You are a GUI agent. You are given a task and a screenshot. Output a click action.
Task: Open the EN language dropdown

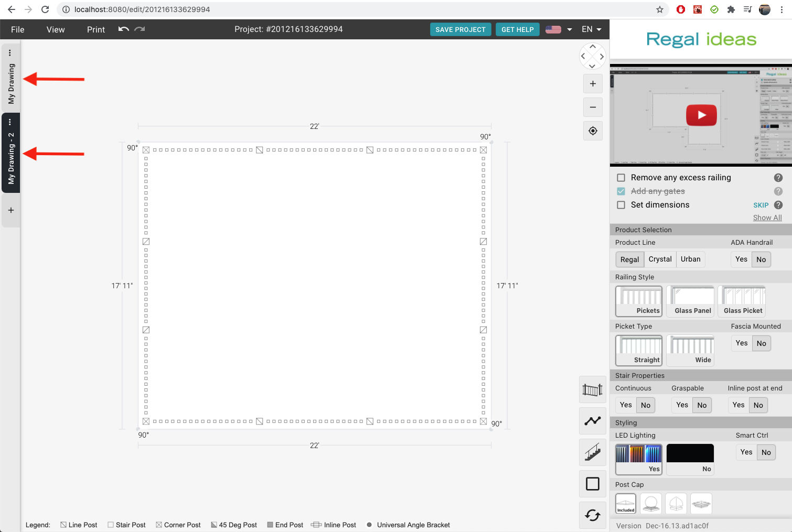coord(591,29)
